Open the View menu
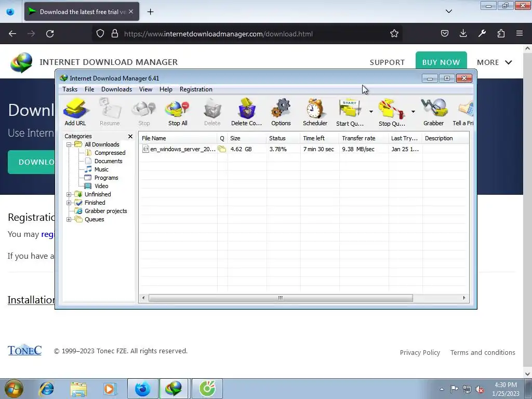The width and height of the screenshot is (532, 399). (145, 89)
